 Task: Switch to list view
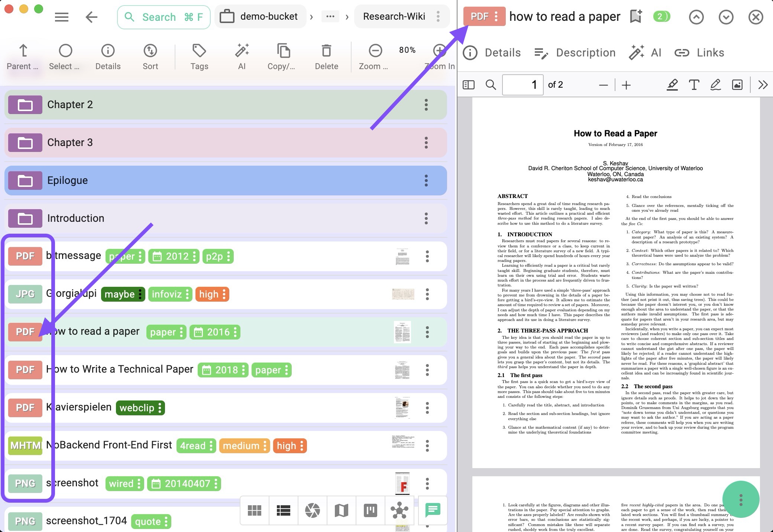pyautogui.click(x=283, y=511)
